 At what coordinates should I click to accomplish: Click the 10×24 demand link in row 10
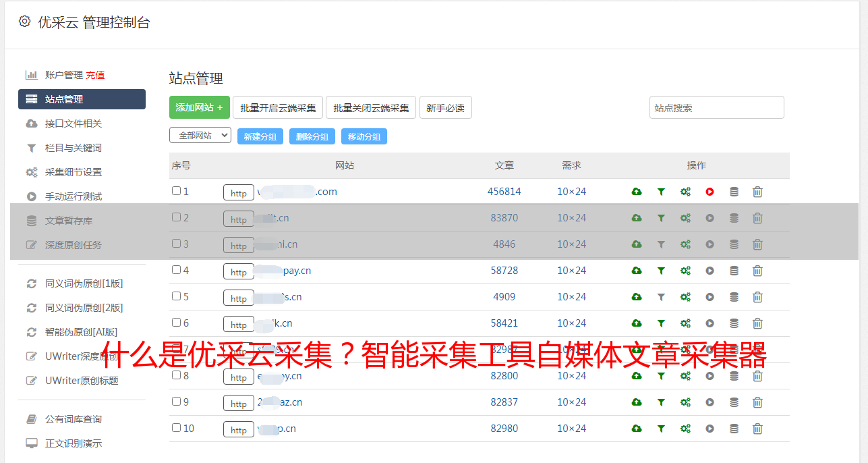point(572,429)
